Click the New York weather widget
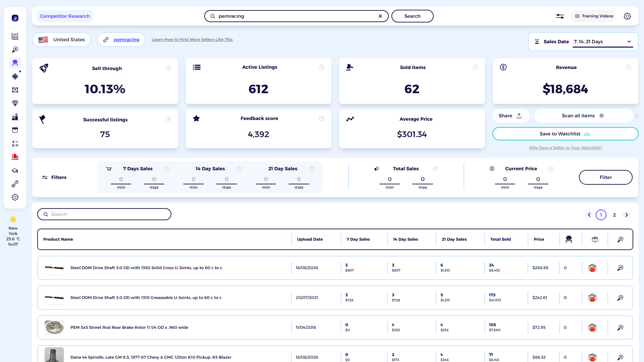The width and height of the screenshot is (644, 362). [x=13, y=231]
